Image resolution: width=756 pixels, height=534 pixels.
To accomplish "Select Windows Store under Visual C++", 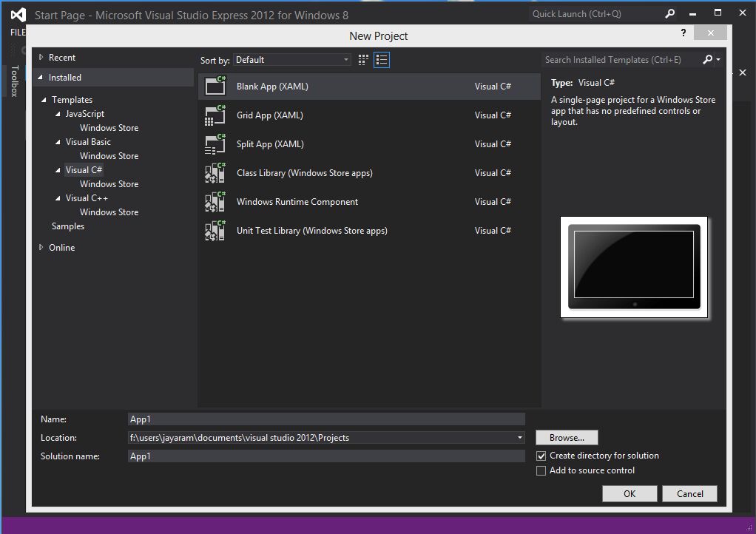I will click(109, 212).
